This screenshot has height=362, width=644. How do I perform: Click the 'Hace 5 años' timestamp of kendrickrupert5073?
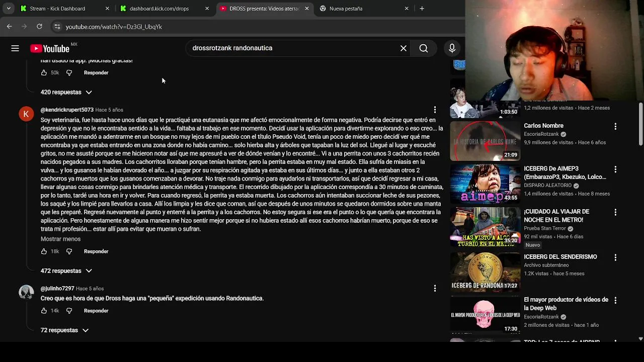109,110
